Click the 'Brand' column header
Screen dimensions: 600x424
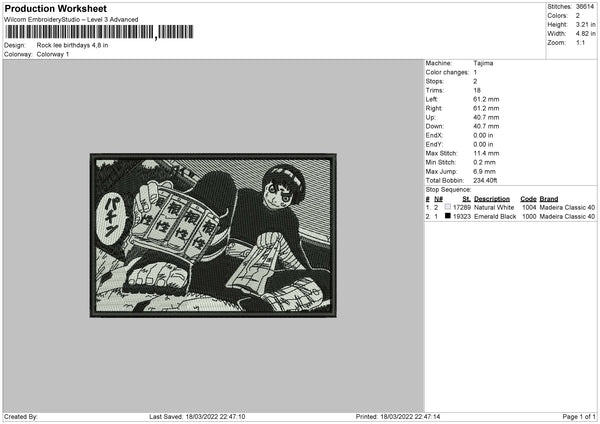point(549,199)
